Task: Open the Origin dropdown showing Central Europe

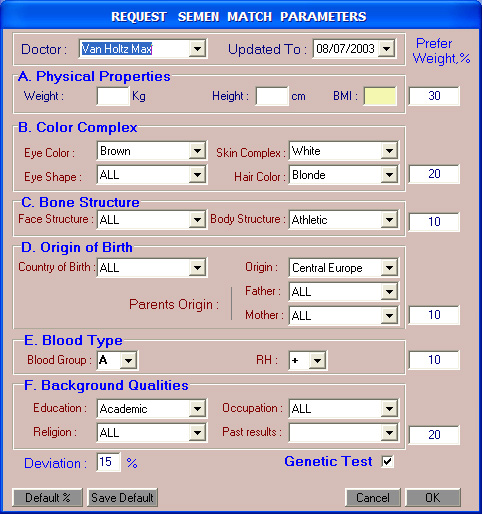Action: pyautogui.click(x=389, y=268)
